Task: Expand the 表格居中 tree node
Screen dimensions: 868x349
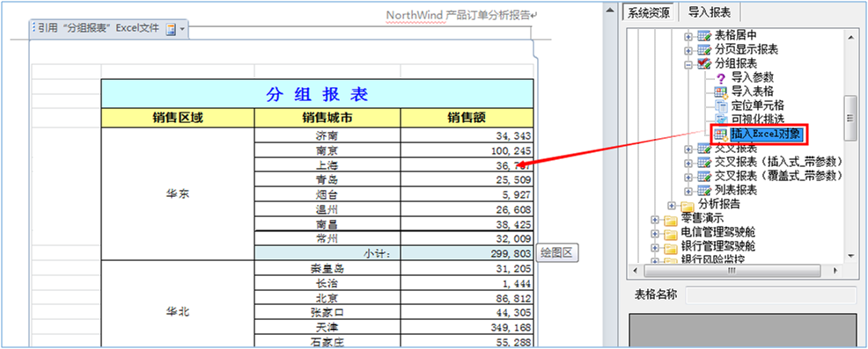Action: [x=688, y=36]
